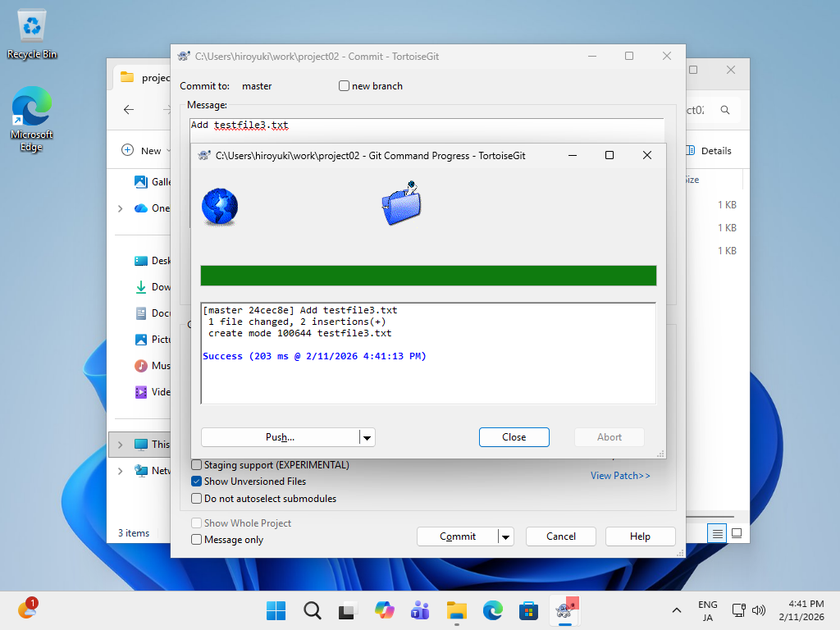Expand the Network node in Explorer
Image resolution: width=840 pixels, height=630 pixels.
click(x=120, y=471)
